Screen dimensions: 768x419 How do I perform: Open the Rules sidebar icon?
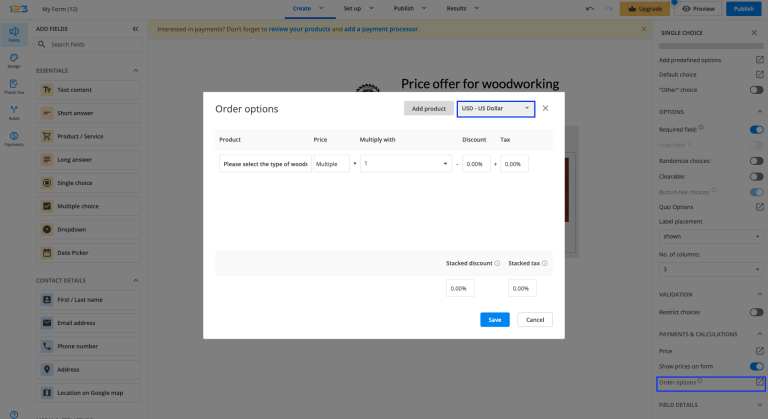[14, 113]
